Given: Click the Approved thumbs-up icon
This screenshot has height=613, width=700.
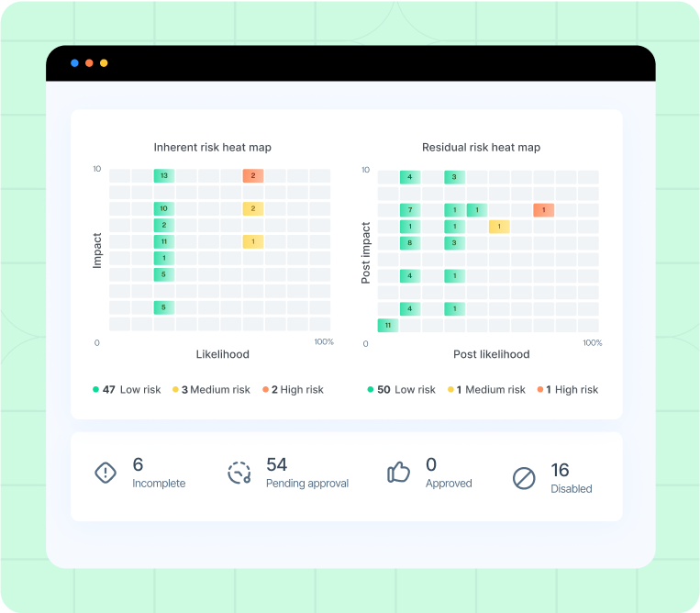Looking at the screenshot, I should coord(398,472).
